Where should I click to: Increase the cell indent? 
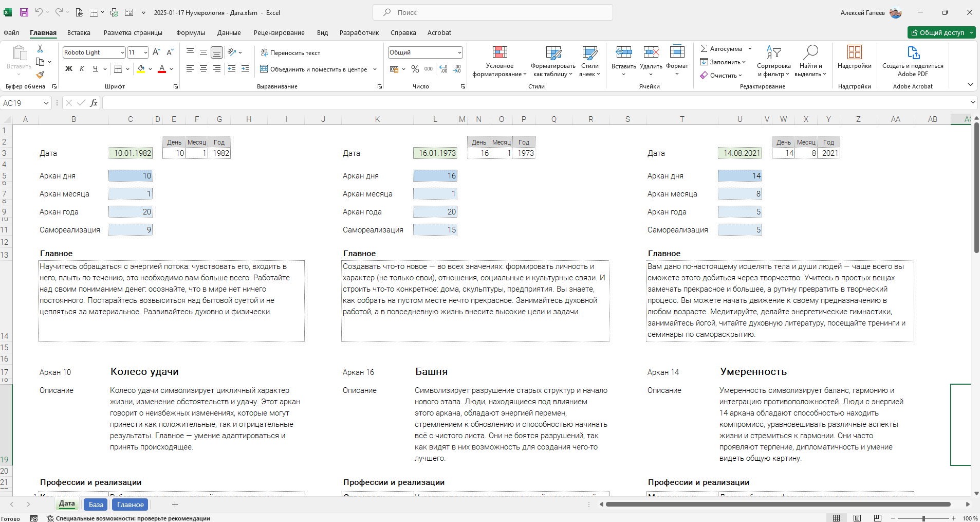click(x=245, y=69)
